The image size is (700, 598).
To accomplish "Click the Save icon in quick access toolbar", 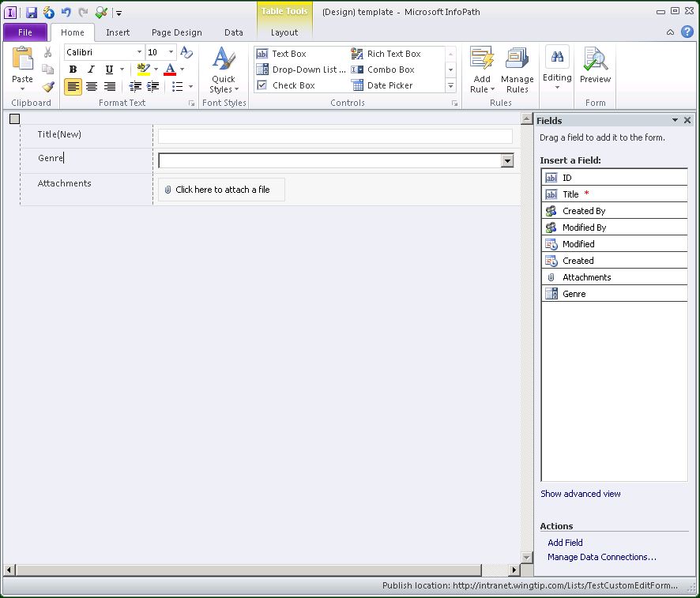I will tap(32, 12).
